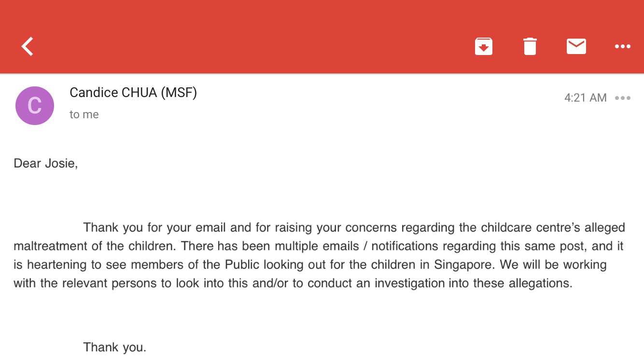Tap the 4:21 AM timestamp
The image size is (644, 362).
(x=585, y=98)
